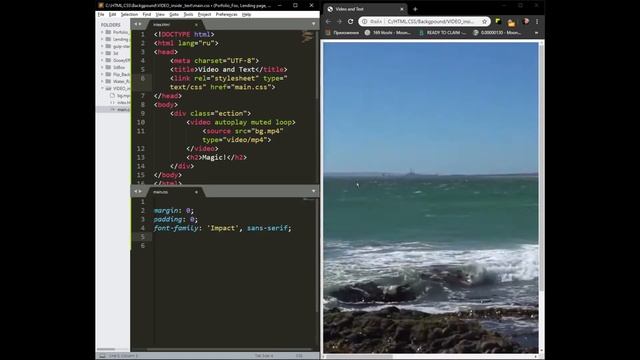
Task: Click previous-tab arrow in lower editor pane
Action: tap(136, 191)
